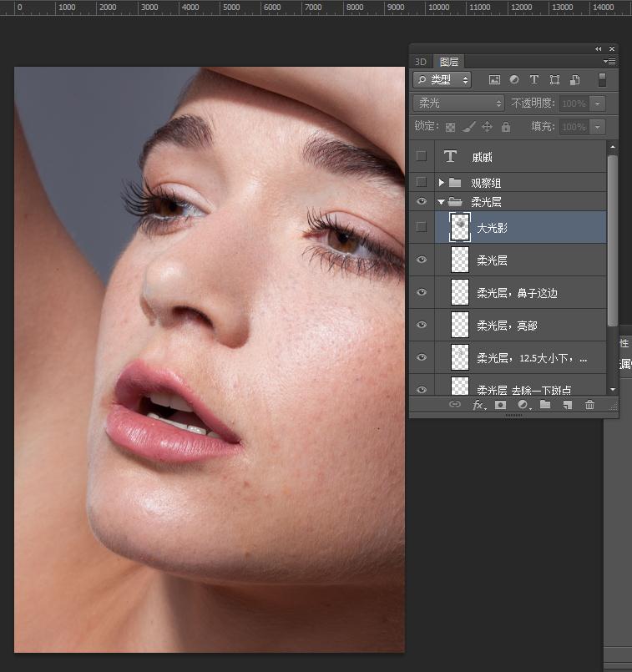The image size is (632, 672).
Task: Lock layer position with the move icon
Action: [488, 127]
